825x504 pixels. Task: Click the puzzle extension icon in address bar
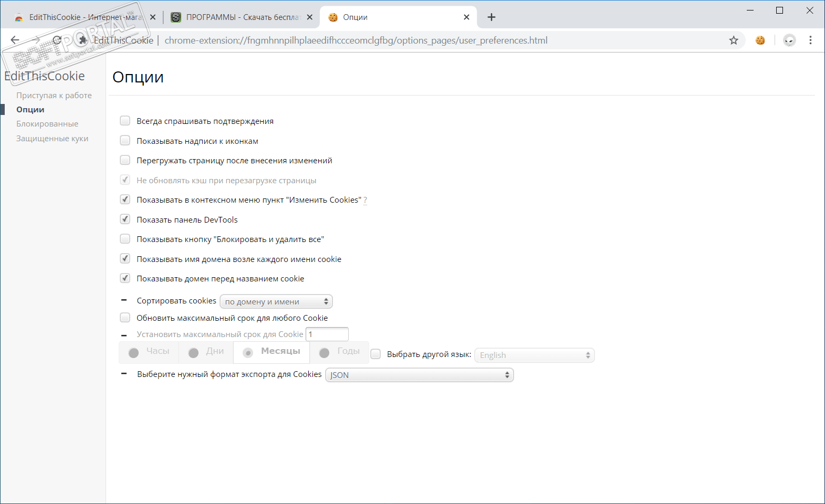point(82,40)
